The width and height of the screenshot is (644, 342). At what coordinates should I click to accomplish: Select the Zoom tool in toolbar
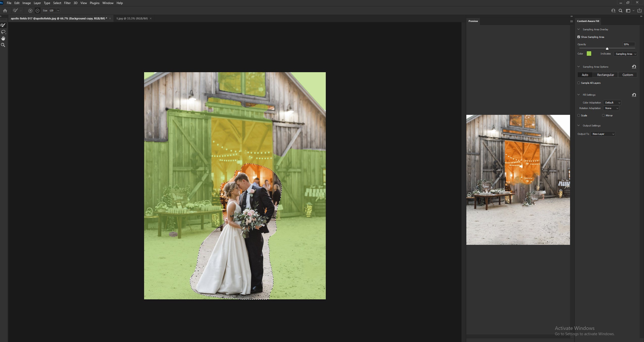tap(4, 46)
